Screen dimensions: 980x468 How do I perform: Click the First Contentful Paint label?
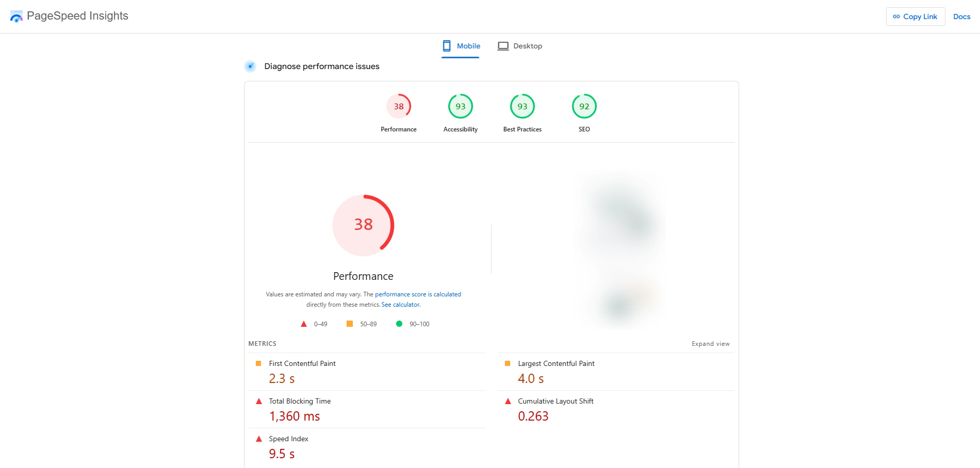click(x=302, y=363)
